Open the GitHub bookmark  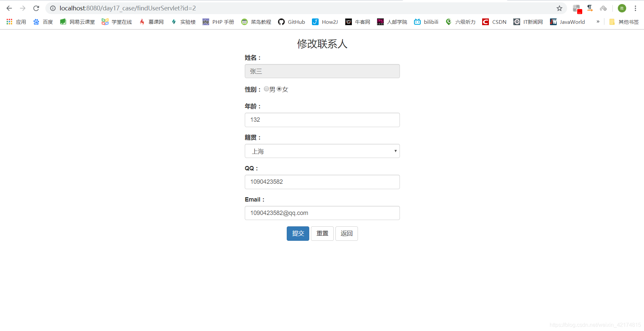pos(291,22)
